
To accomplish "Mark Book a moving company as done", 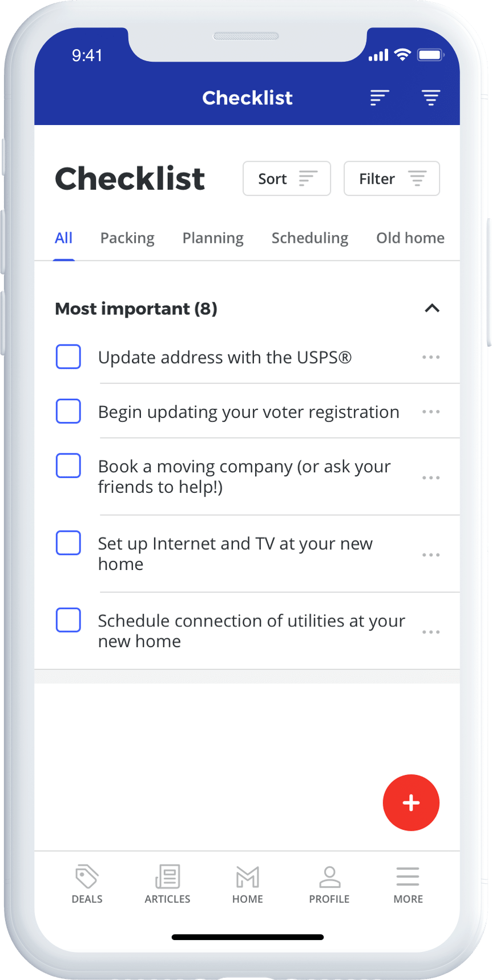I will tap(68, 466).
